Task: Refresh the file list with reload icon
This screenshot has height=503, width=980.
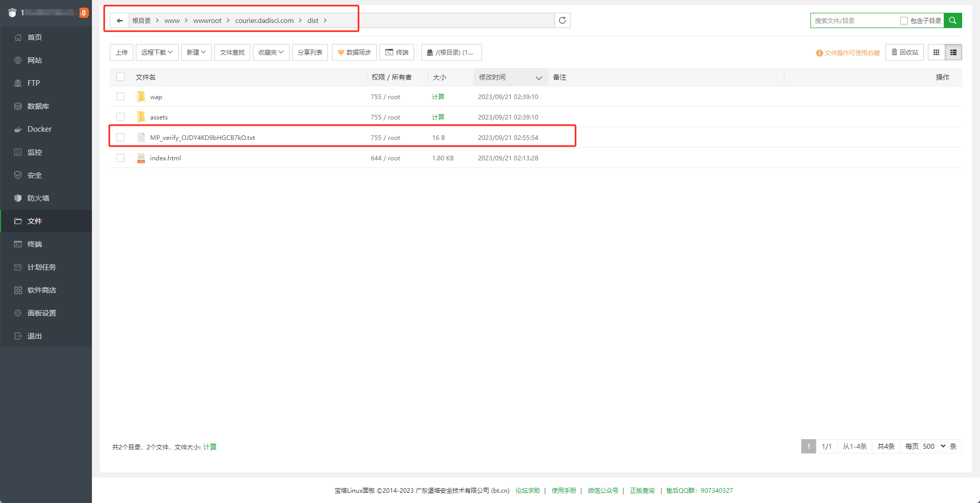Action: pos(562,20)
